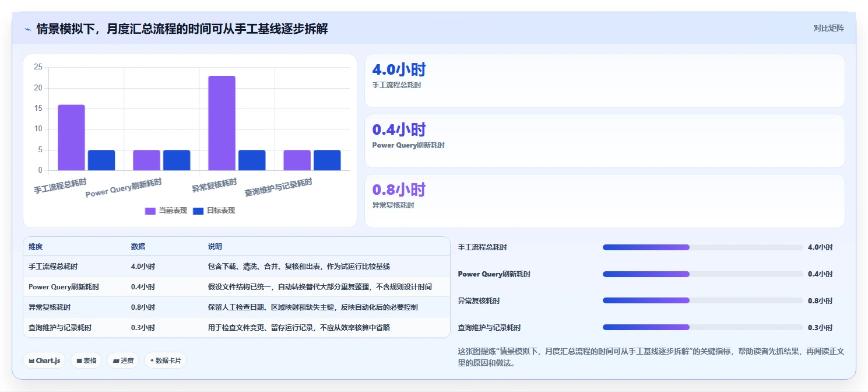Click the blue Power Query刷新耗时 target bar
This screenshot has height=392, width=868.
[177, 160]
